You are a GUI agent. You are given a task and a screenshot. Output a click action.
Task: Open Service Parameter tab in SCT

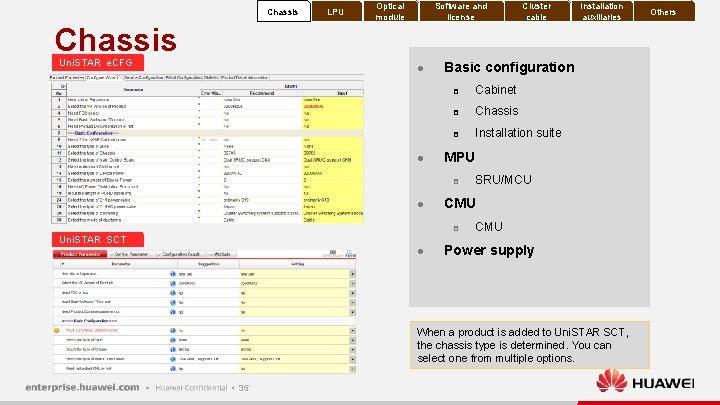click(x=131, y=254)
